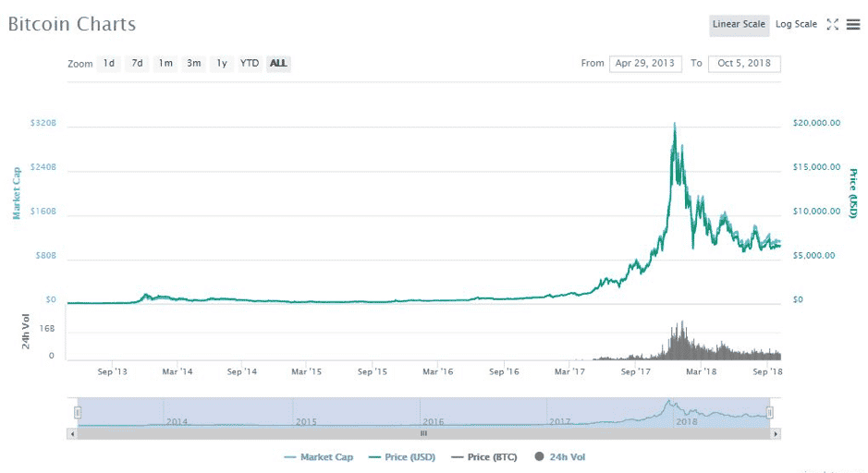Click the Mar '18 axis label

[702, 371]
